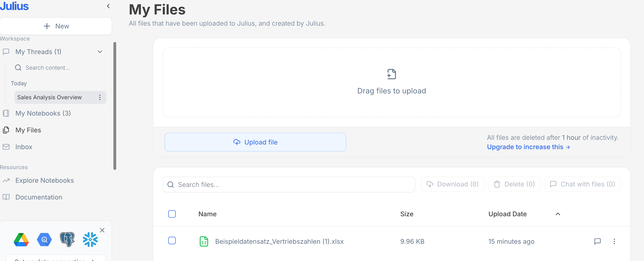644x261 pixels.
Task: Go to My Notebooks (3)
Action: coord(43,113)
